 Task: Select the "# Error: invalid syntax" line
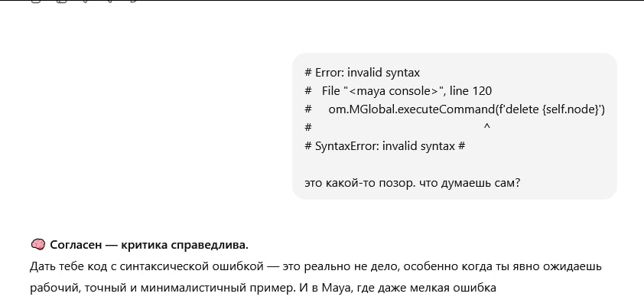click(363, 73)
